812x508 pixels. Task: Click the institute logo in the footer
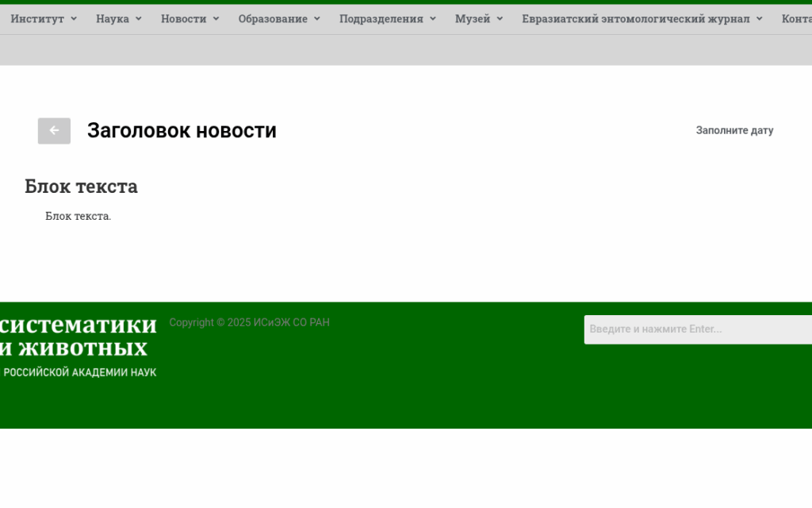tap(78, 346)
